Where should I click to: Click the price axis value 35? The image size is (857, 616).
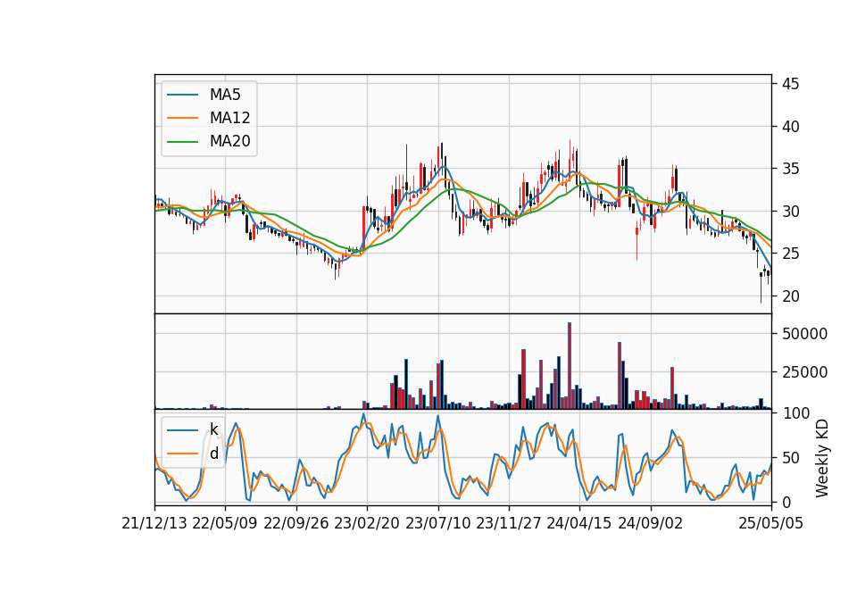tap(790, 169)
